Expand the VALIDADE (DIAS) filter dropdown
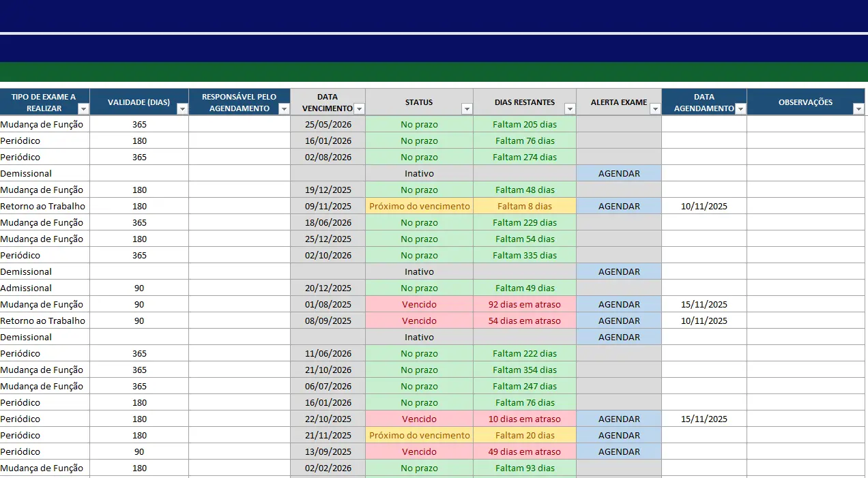Screen dimensions: 868x478 pyautogui.click(x=182, y=109)
